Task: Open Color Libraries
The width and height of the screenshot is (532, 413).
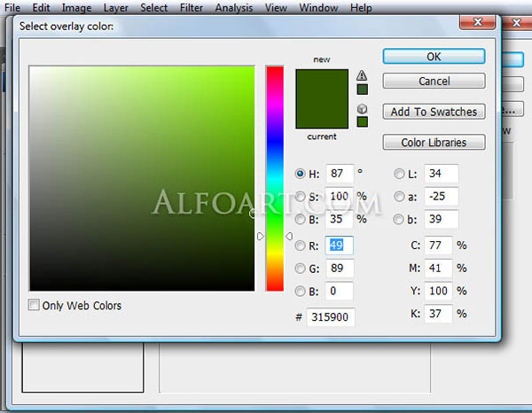Action: [x=434, y=143]
